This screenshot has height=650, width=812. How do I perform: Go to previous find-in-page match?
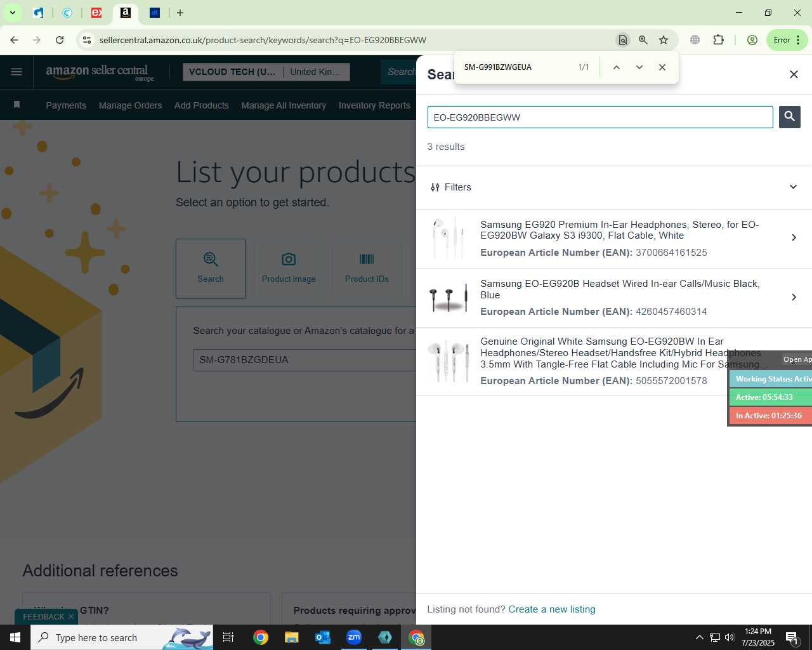616,67
